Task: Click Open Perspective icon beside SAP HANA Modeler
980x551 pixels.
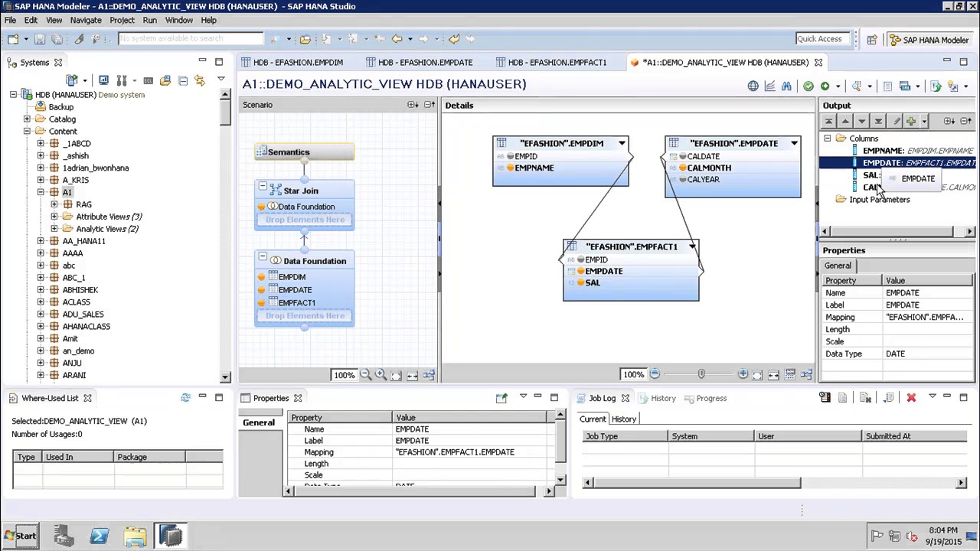Action: (872, 40)
